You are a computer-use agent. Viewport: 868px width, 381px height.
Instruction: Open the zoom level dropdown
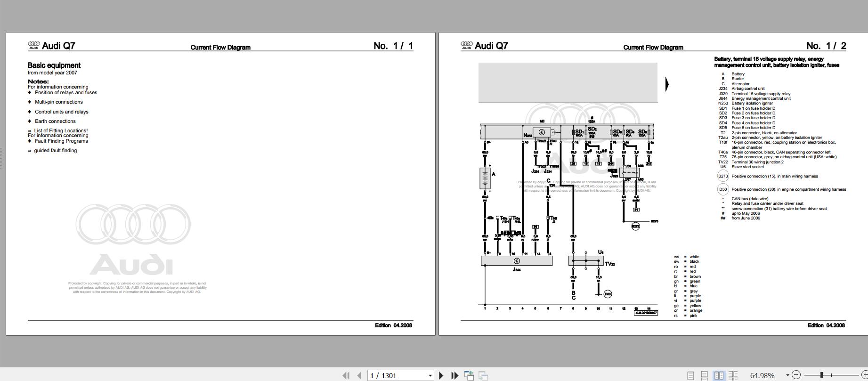(787, 375)
